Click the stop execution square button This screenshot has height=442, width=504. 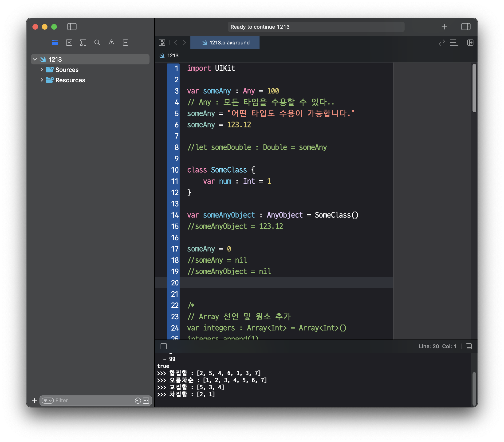[x=163, y=347]
